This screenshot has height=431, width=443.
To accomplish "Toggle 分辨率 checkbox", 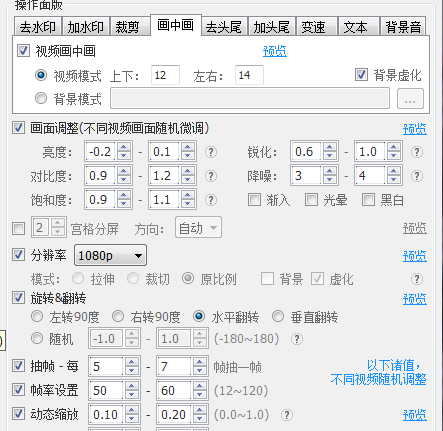I will point(18,255).
